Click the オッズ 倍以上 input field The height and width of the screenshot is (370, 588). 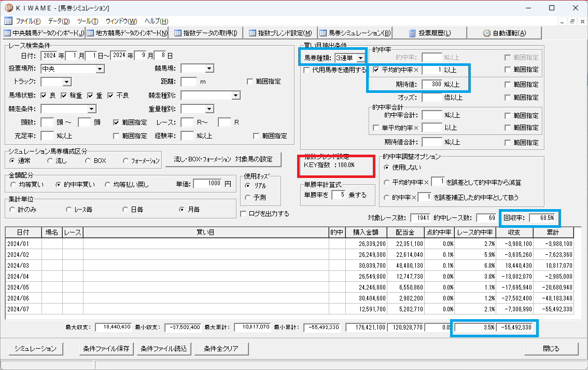(432, 98)
